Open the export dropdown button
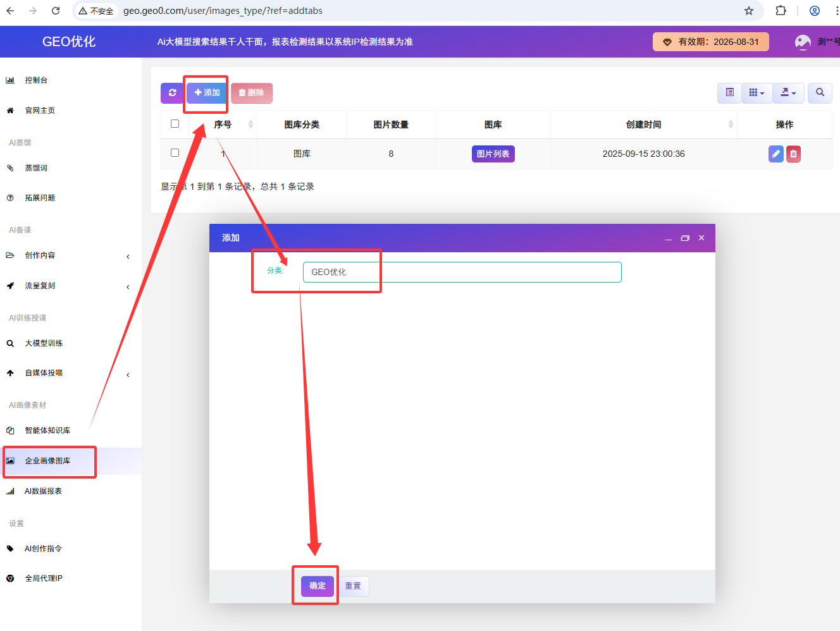The height and width of the screenshot is (631, 840). pos(788,93)
